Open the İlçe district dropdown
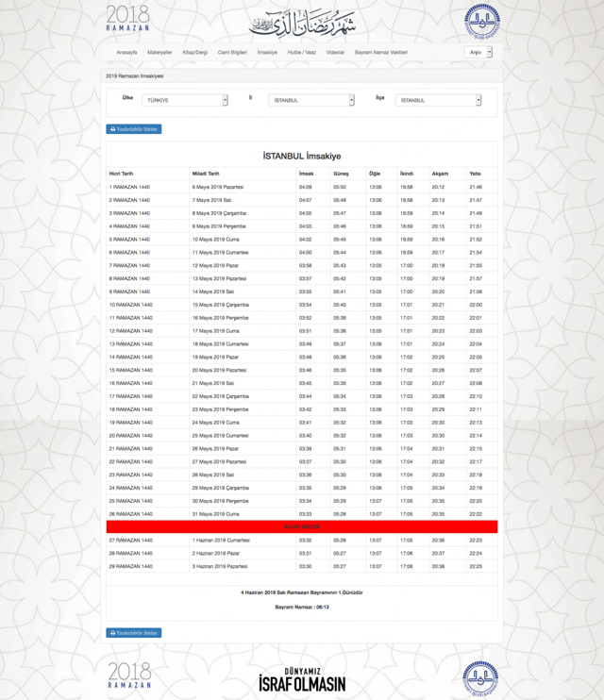This screenshot has height=700, width=604. 438,100
